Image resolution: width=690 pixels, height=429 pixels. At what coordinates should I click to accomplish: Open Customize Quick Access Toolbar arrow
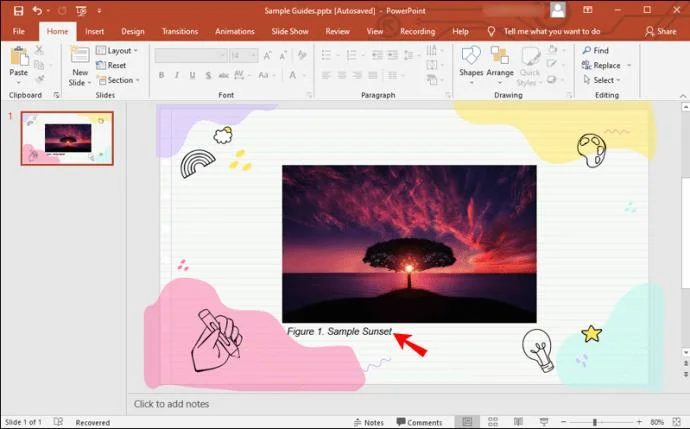pos(99,11)
